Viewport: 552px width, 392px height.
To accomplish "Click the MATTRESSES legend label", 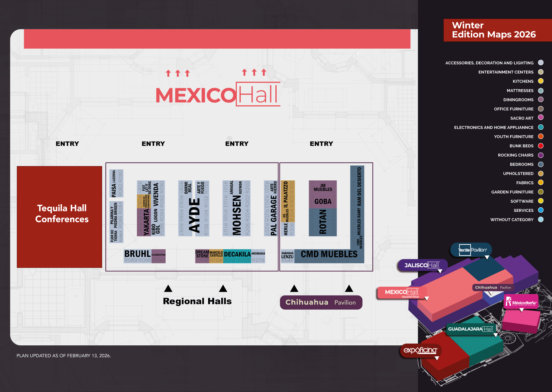I will 520,90.
